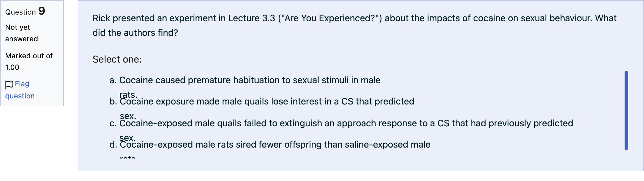644x181 pixels.
Task: Click the 'c.' option letter label
Action: (113, 123)
